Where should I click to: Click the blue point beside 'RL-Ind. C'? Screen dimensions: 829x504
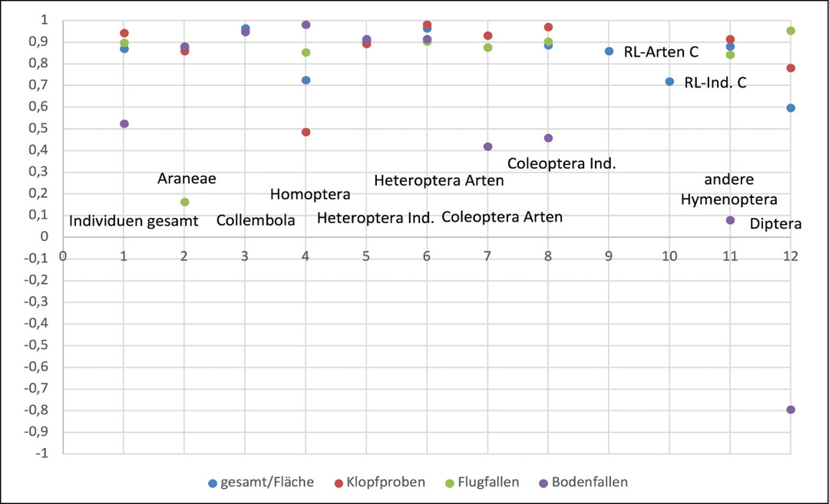click(669, 81)
